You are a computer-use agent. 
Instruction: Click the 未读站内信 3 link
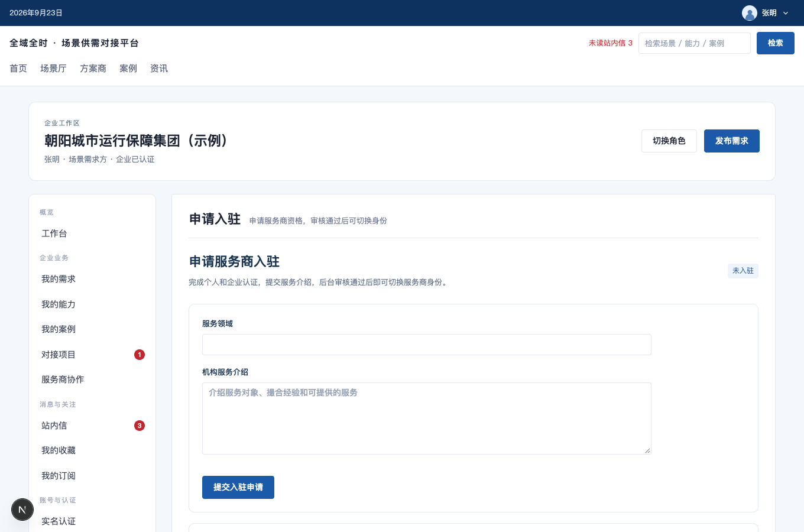[x=610, y=43]
